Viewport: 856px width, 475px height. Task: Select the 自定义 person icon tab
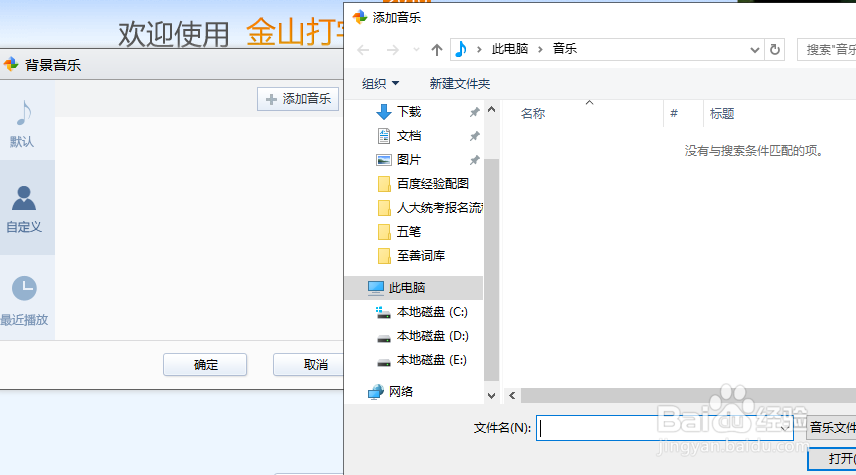point(24,207)
